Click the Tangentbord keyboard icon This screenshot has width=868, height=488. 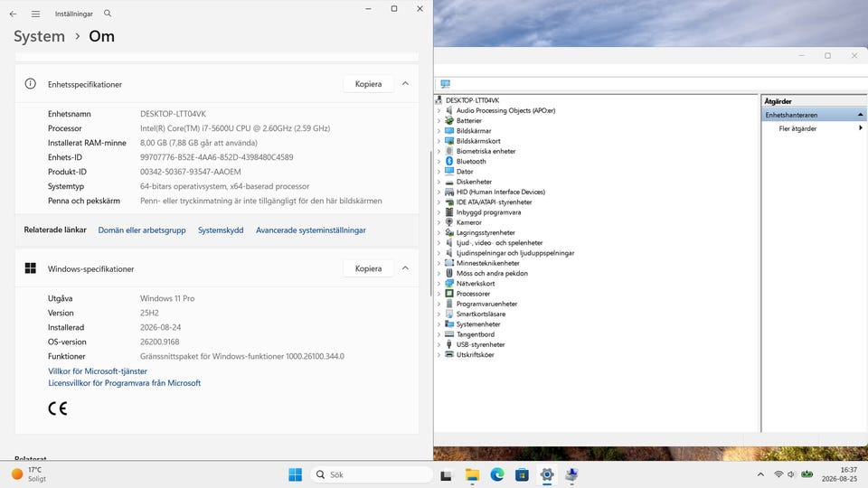(449, 334)
